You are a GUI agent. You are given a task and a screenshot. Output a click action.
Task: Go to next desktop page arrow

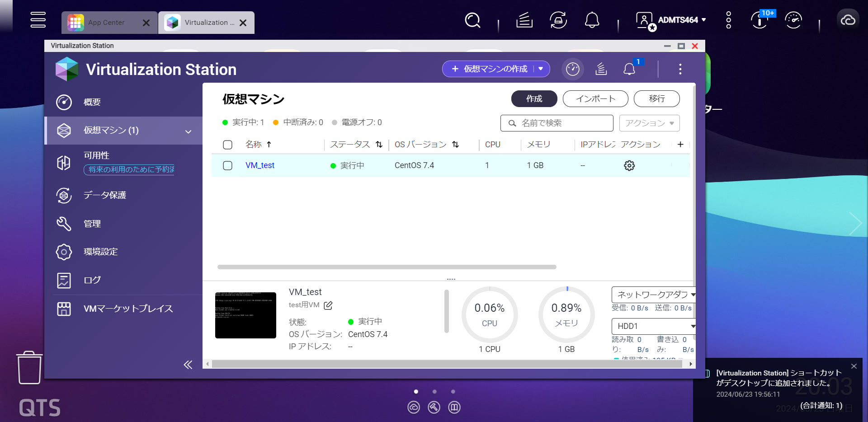click(856, 223)
